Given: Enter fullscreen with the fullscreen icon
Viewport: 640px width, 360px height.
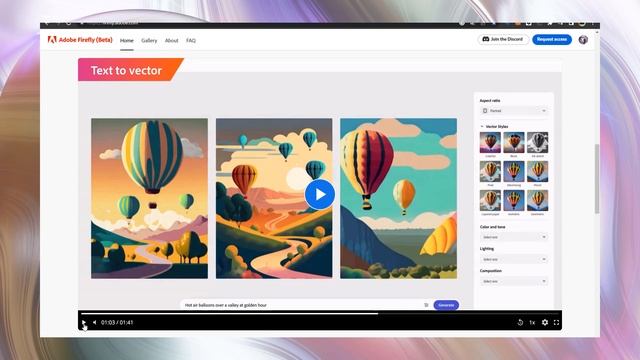Looking at the screenshot, I should point(556,322).
